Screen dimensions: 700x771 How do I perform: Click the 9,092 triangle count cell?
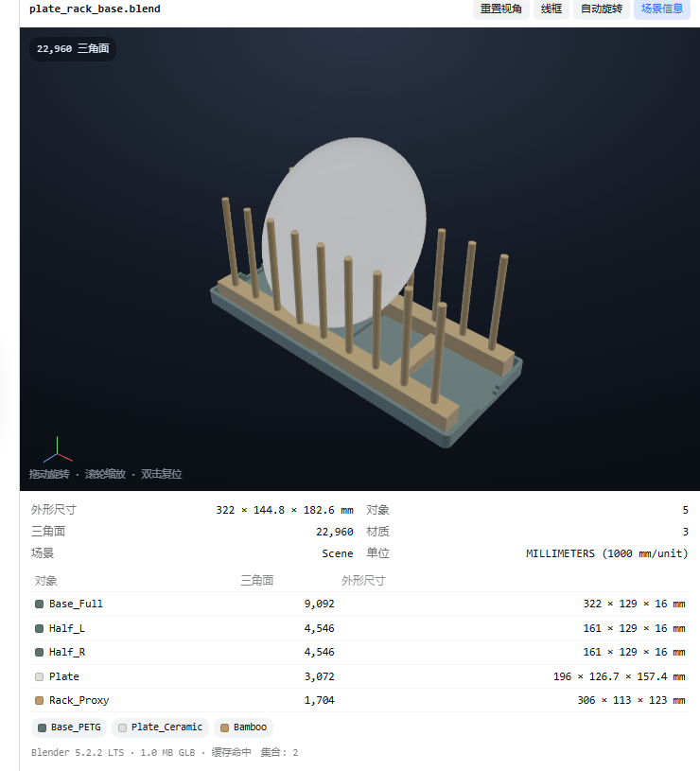click(319, 604)
